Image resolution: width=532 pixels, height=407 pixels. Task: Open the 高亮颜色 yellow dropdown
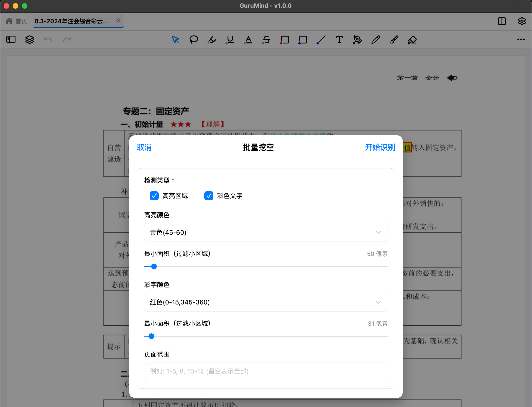266,232
